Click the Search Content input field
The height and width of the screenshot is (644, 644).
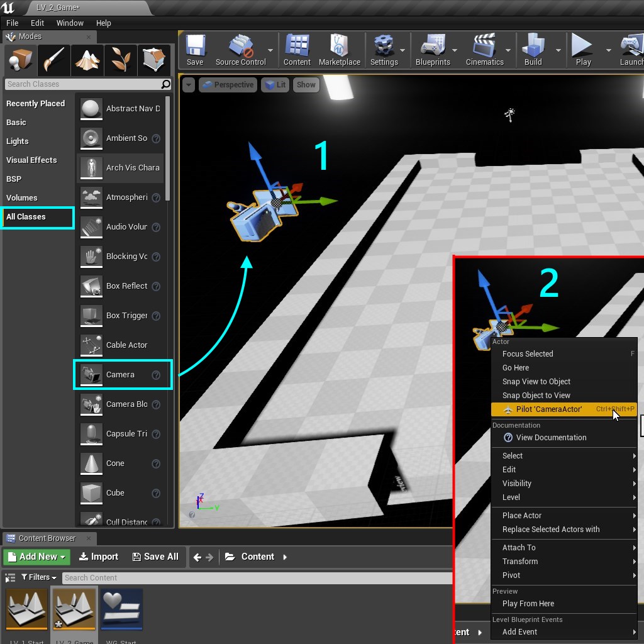[257, 578]
